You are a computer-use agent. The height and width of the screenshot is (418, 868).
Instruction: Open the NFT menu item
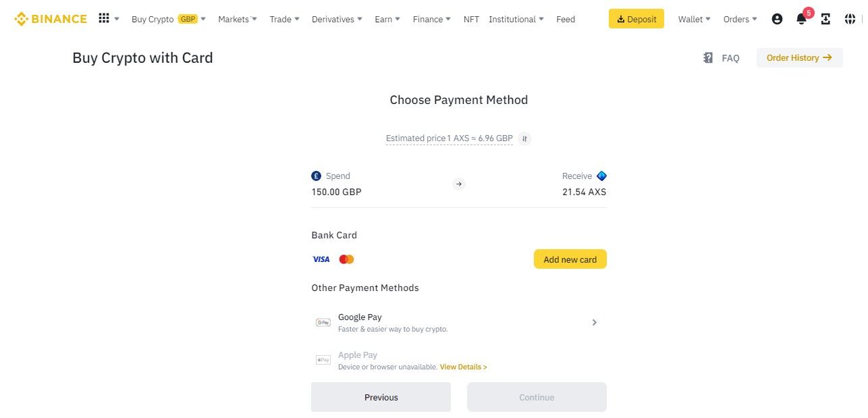click(x=471, y=19)
